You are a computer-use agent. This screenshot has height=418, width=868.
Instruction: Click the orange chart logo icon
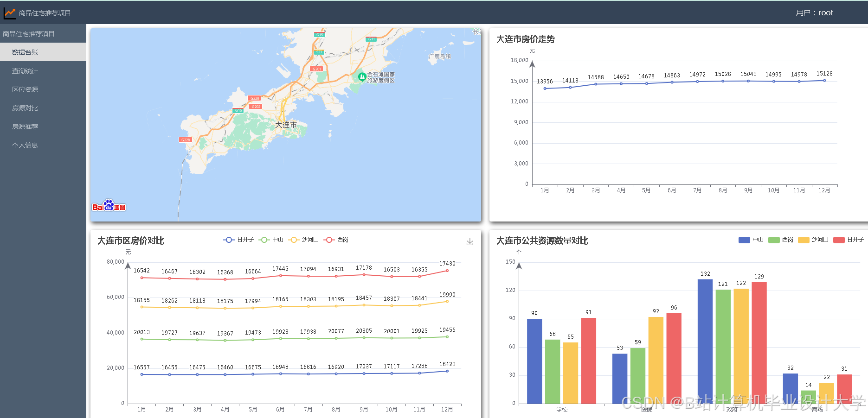pyautogui.click(x=10, y=13)
